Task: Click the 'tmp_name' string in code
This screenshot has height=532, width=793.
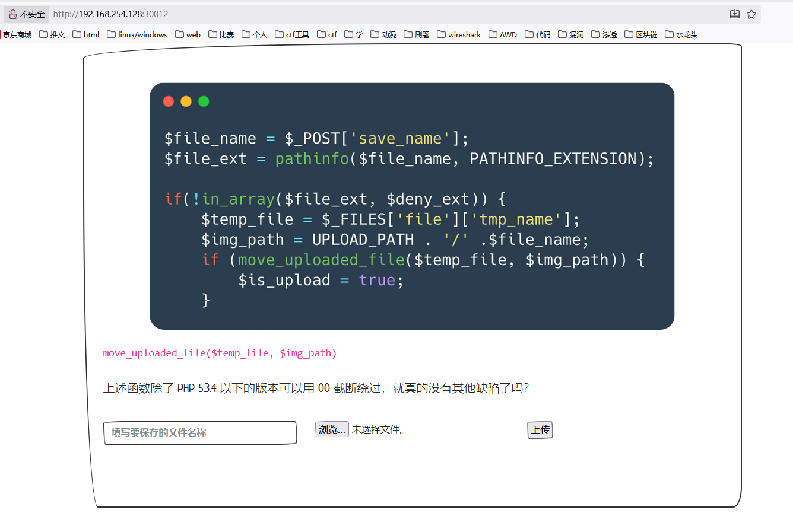Action: coord(516,219)
